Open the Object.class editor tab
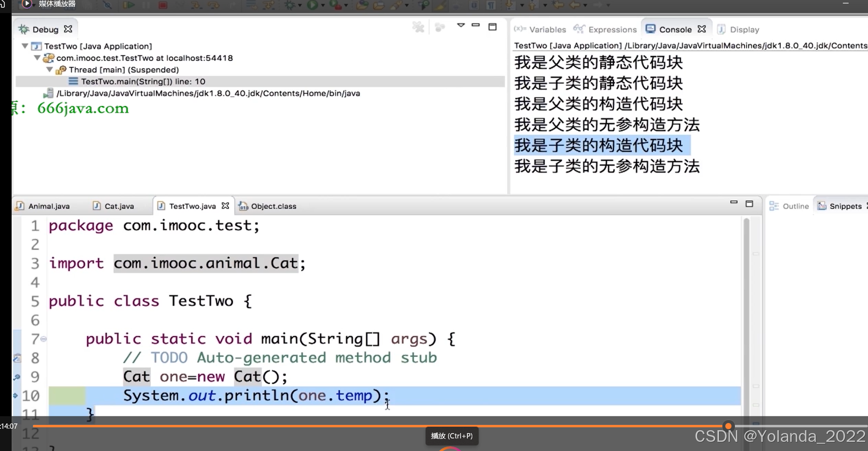 (268, 206)
